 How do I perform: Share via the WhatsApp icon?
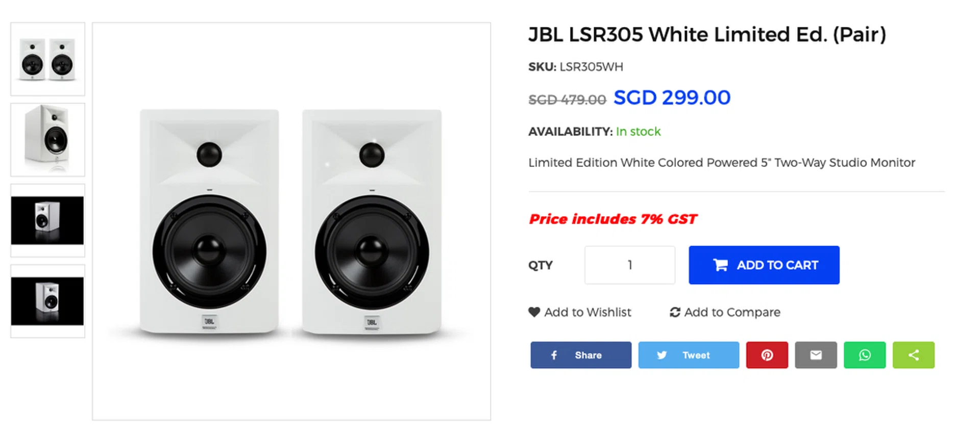865,355
